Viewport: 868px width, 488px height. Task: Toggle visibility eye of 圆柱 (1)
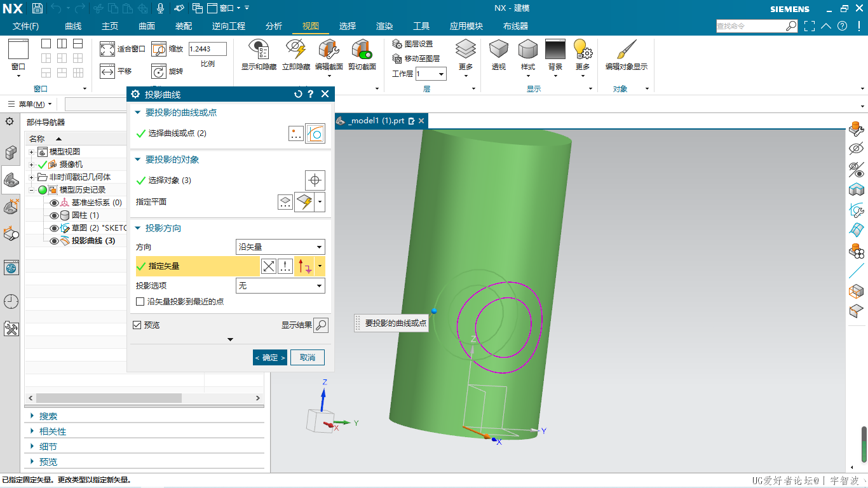[54, 215]
